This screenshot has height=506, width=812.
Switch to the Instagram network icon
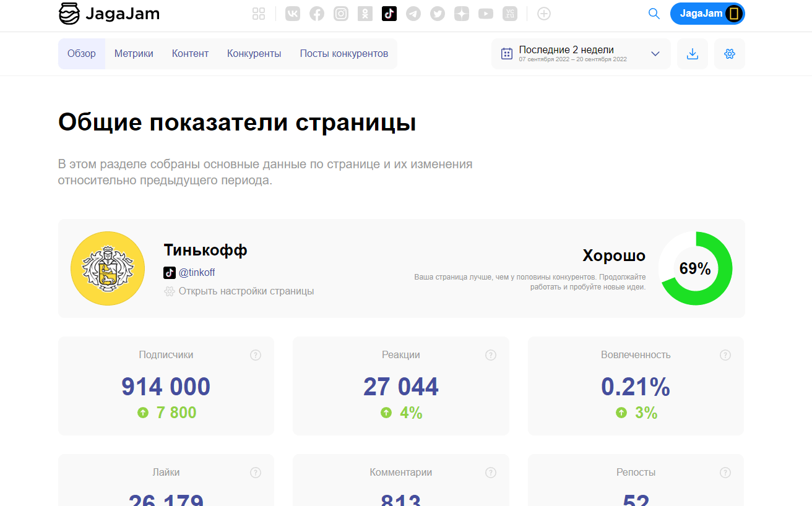(x=341, y=14)
